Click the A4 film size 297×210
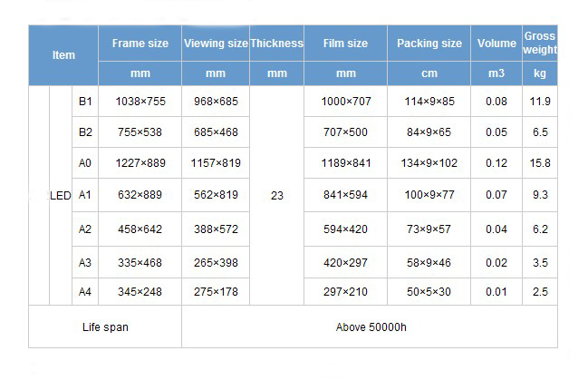The height and width of the screenshot is (380, 588). 345,291
